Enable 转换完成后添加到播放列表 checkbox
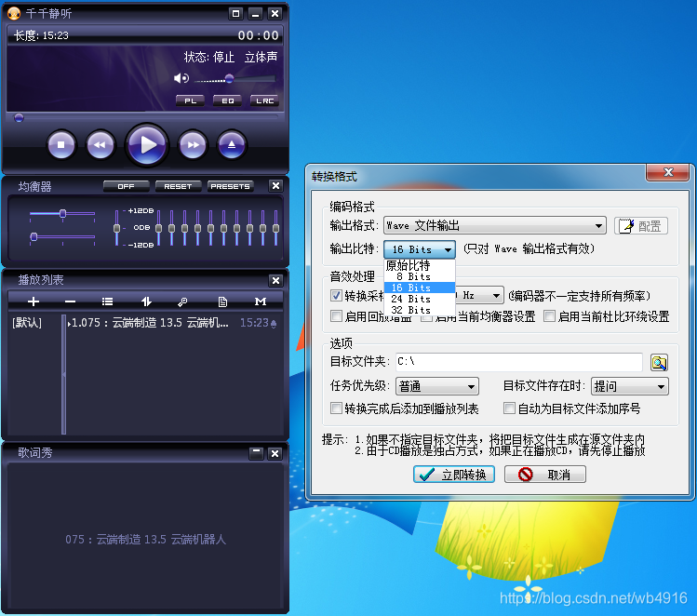Screen dimensions: 697x616 pyautogui.click(x=337, y=408)
